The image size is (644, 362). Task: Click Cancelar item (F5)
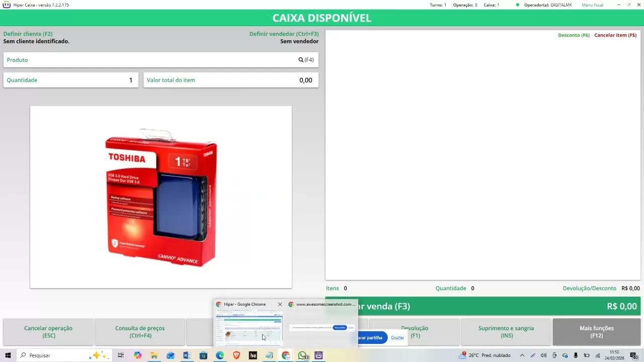615,35
